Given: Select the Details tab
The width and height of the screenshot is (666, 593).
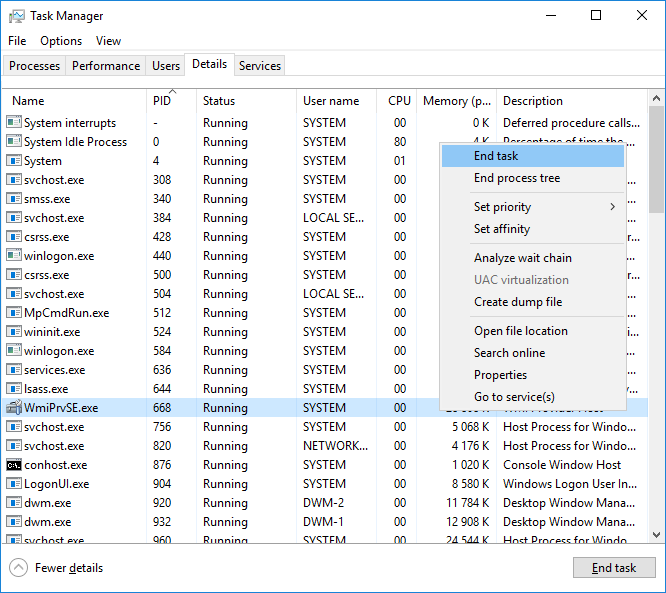Looking at the screenshot, I should pyautogui.click(x=209, y=64).
